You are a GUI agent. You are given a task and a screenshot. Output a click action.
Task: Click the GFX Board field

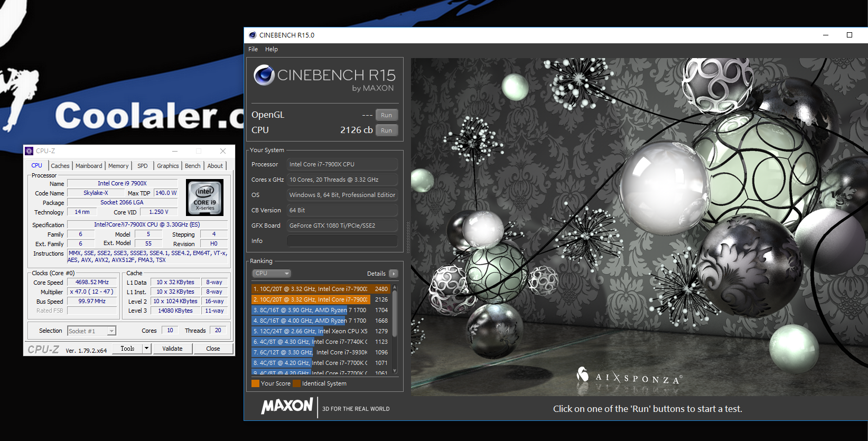tap(342, 226)
